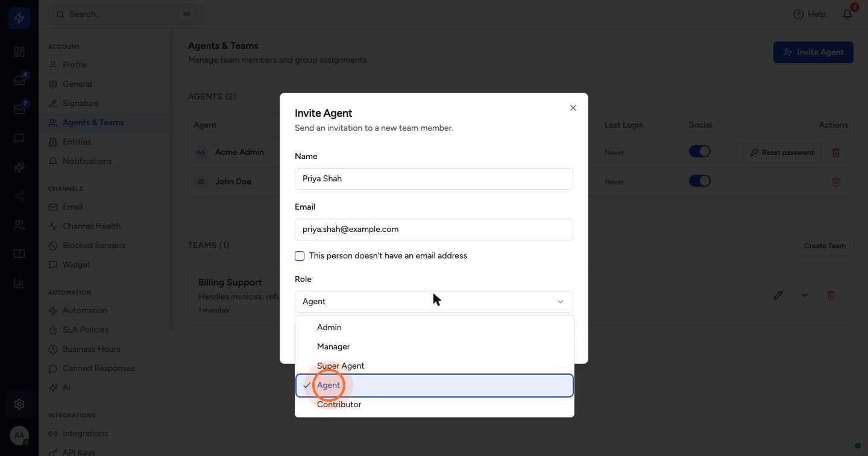Open the settings gear in left rail
Image resolution: width=868 pixels, height=456 pixels.
(x=19, y=404)
